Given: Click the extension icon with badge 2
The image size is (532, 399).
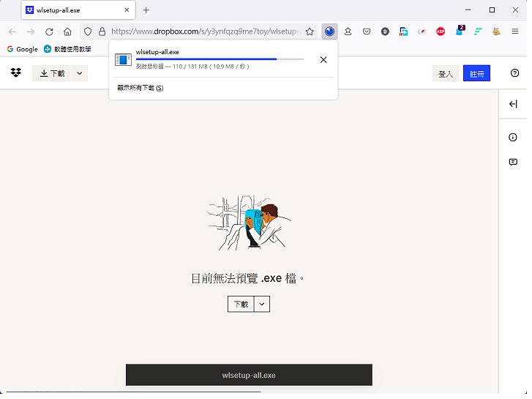Looking at the screenshot, I should click(x=460, y=31).
